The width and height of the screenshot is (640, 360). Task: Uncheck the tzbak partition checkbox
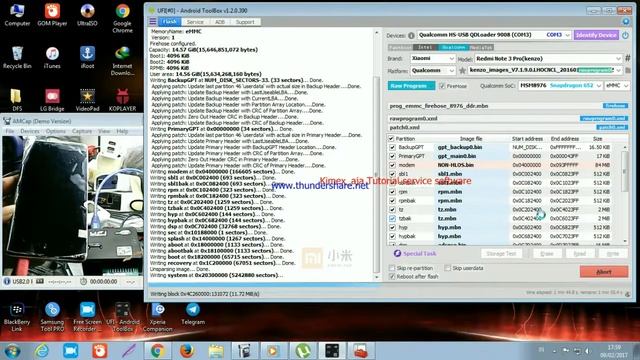click(x=392, y=218)
